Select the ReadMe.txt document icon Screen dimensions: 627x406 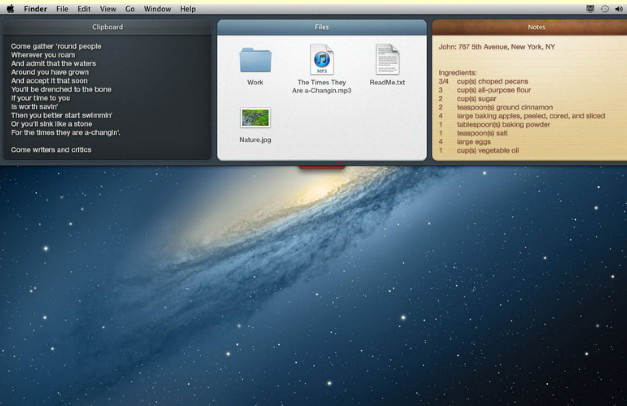[387, 60]
